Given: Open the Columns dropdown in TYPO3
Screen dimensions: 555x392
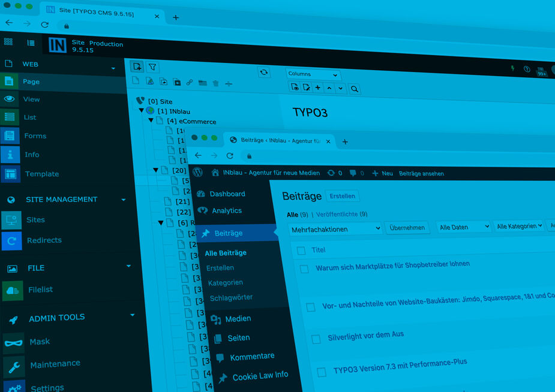Looking at the screenshot, I should [313, 74].
